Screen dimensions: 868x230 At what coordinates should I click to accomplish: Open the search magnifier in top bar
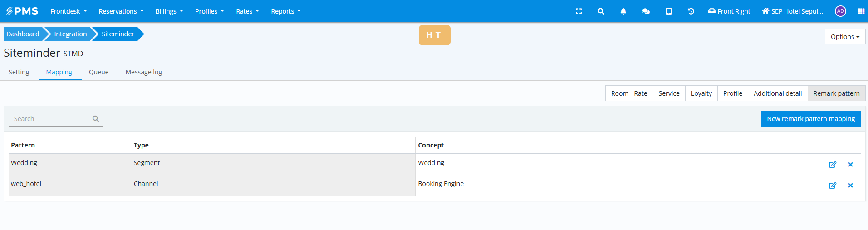point(601,11)
